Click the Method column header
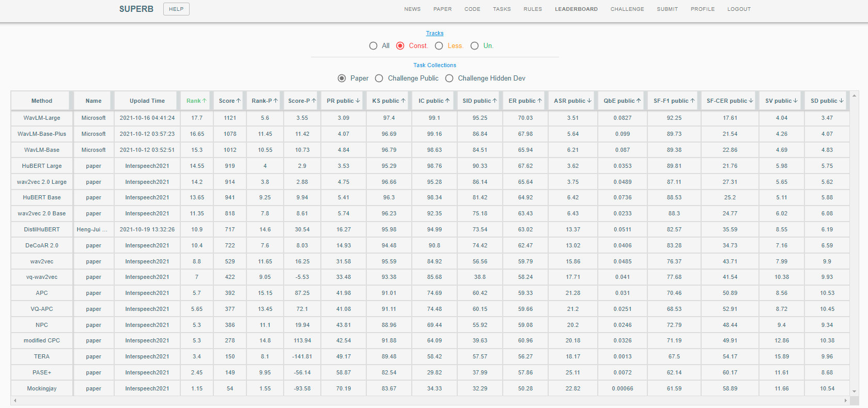This screenshot has height=408, width=868. tap(42, 101)
